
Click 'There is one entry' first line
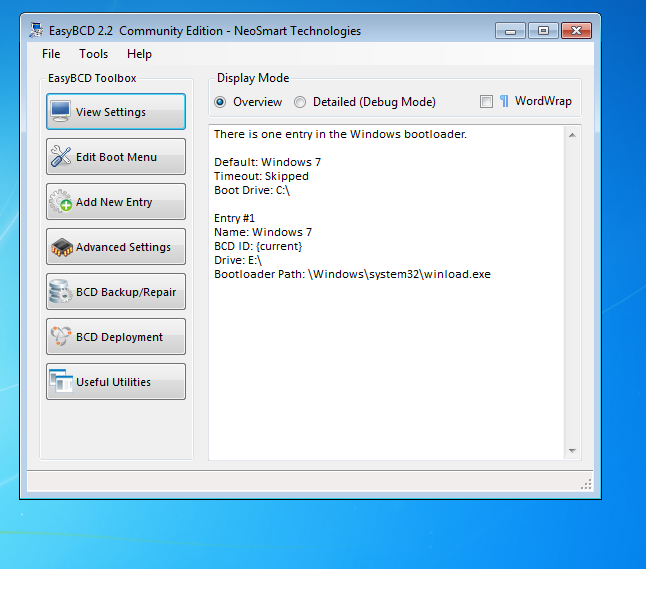pos(340,134)
